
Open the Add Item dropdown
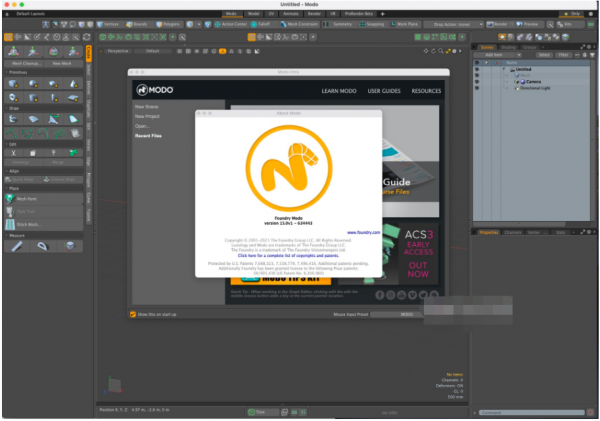tap(497, 55)
